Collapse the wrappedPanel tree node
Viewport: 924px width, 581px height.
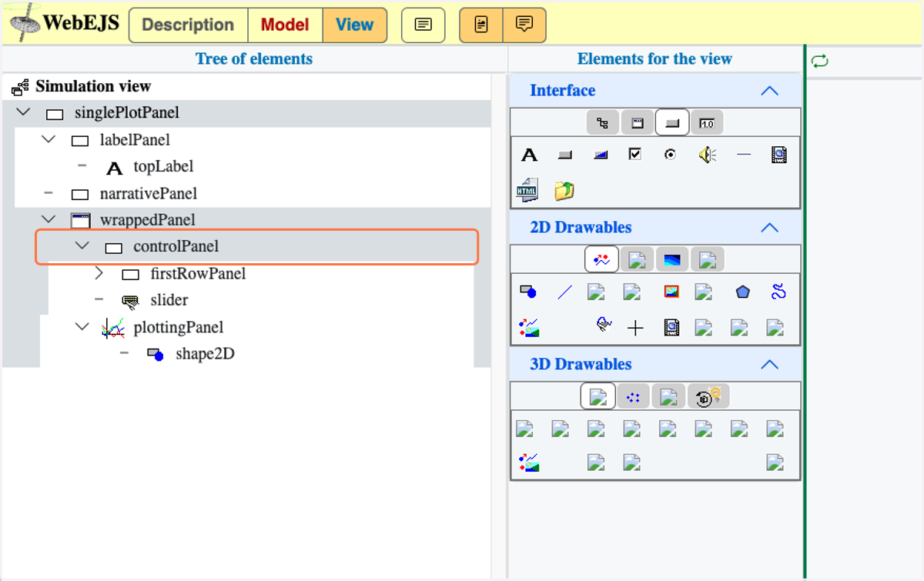[49, 219]
